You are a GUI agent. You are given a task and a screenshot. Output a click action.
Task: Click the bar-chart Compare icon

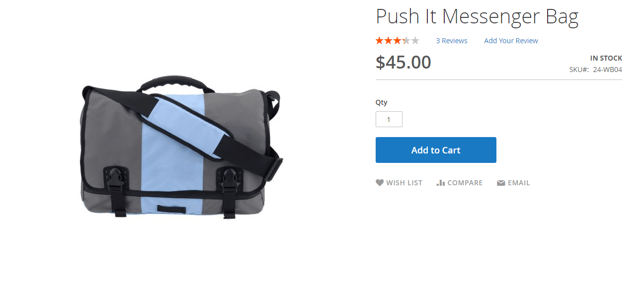pos(440,183)
